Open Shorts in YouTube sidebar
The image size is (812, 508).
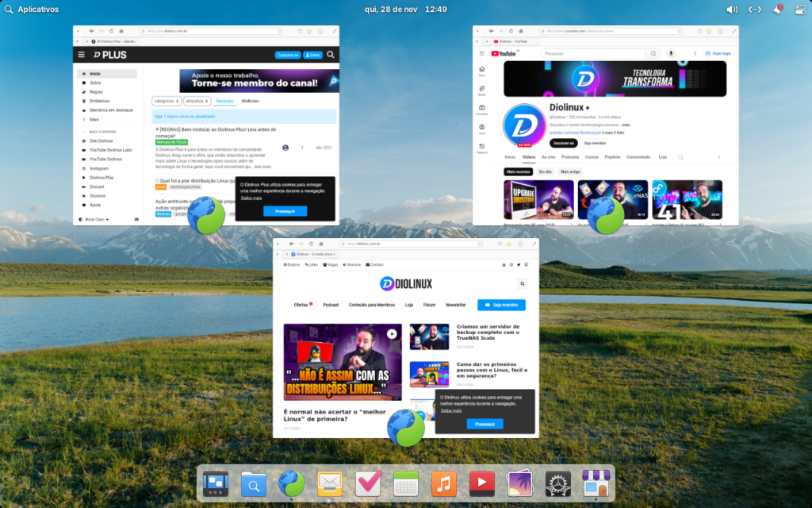(x=481, y=90)
